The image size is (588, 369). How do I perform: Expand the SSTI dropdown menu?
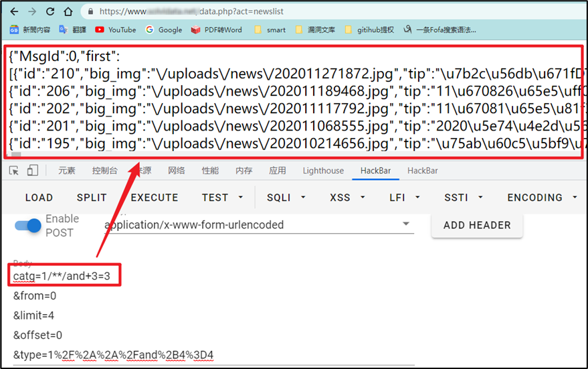[x=464, y=198]
